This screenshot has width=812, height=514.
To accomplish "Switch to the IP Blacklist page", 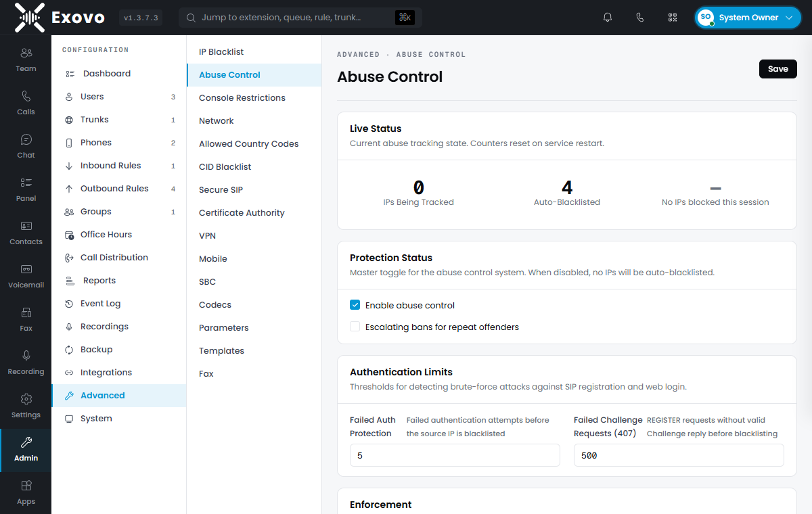I will pos(254,52).
